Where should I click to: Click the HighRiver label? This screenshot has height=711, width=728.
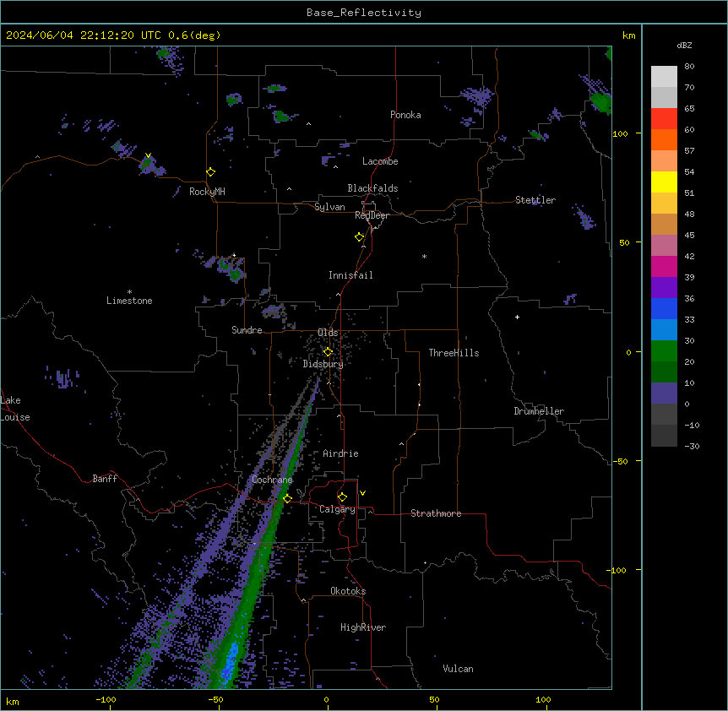[363, 627]
